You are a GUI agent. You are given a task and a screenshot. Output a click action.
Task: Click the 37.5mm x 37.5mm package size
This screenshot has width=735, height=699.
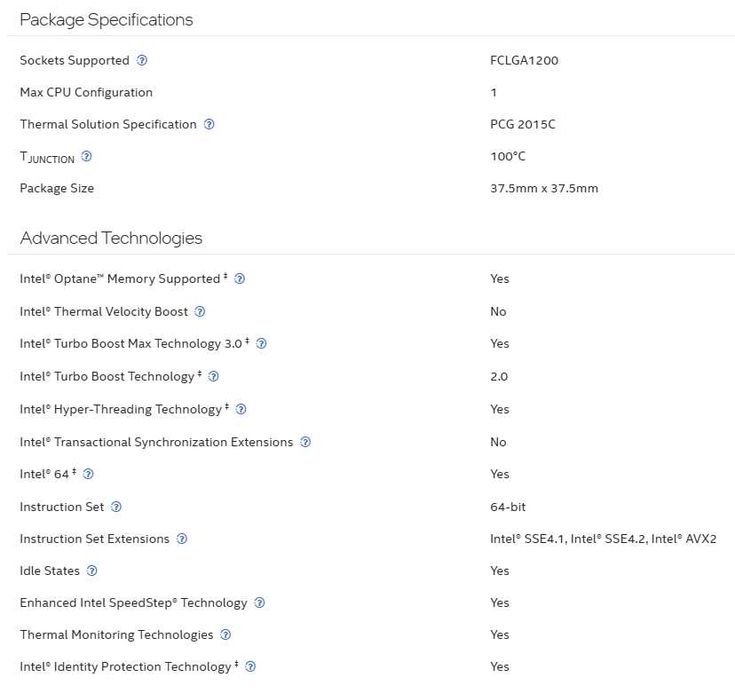[x=544, y=188]
